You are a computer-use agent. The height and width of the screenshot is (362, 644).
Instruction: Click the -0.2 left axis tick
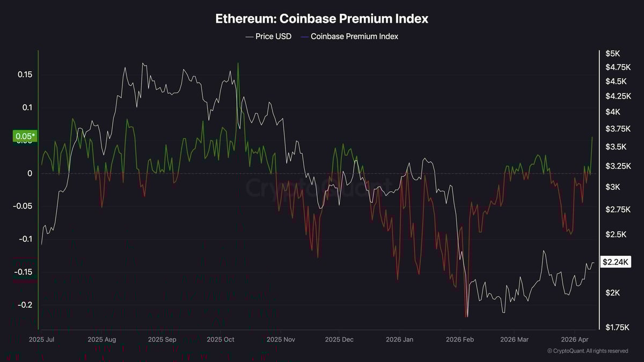point(24,305)
